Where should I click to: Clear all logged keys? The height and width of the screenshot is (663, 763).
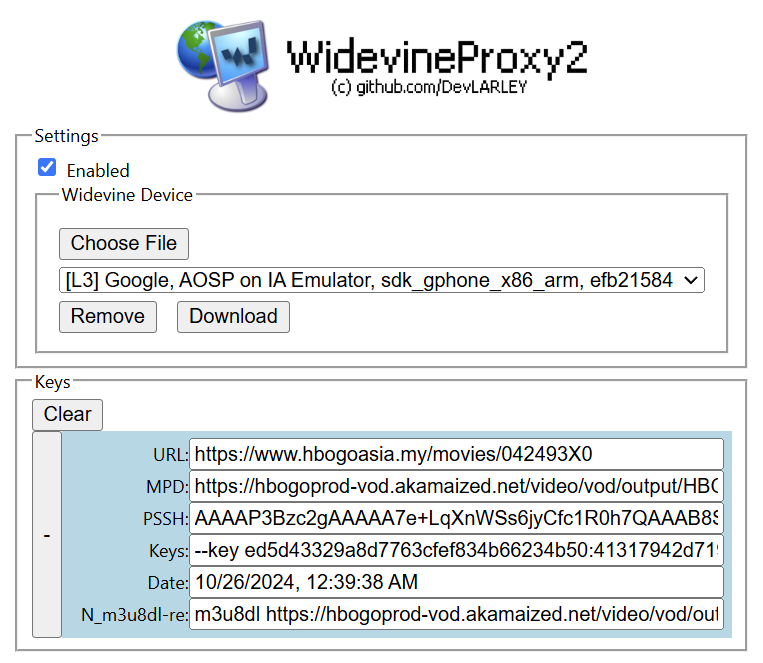click(x=67, y=415)
